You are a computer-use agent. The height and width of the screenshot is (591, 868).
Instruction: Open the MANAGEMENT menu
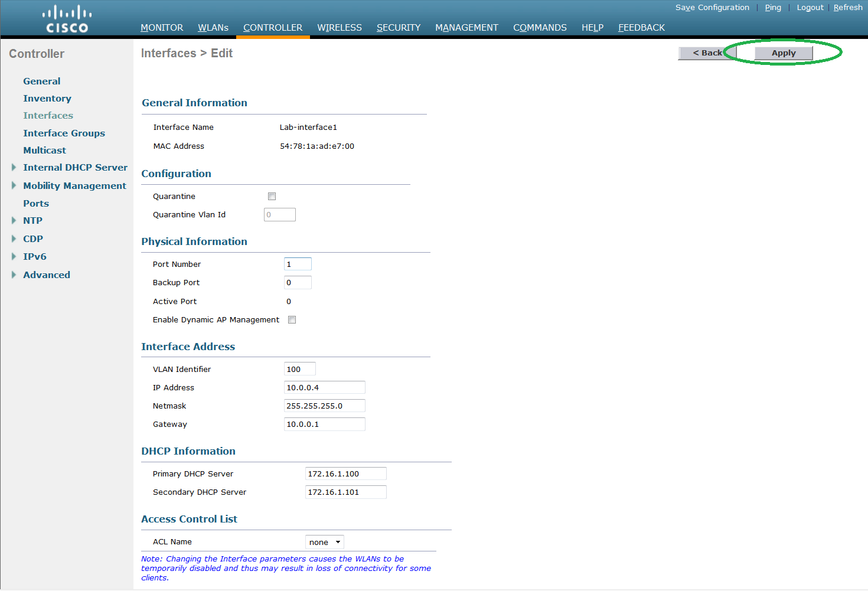coord(466,27)
